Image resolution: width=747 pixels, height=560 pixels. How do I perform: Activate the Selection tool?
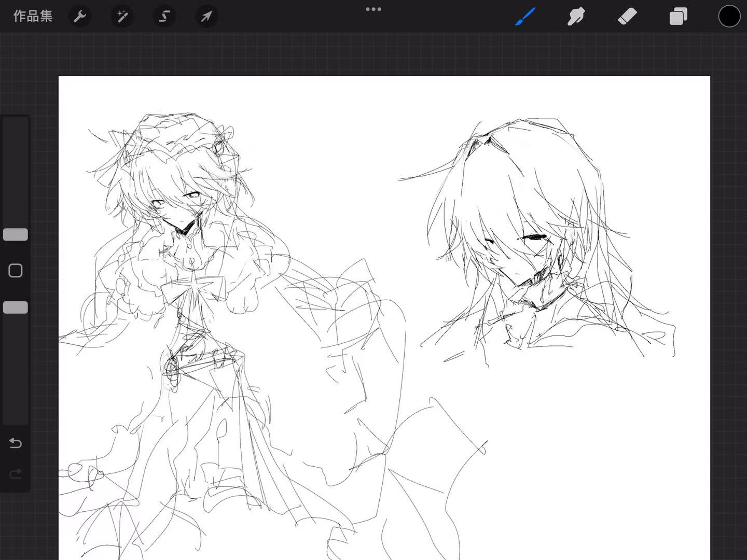pyautogui.click(x=164, y=17)
